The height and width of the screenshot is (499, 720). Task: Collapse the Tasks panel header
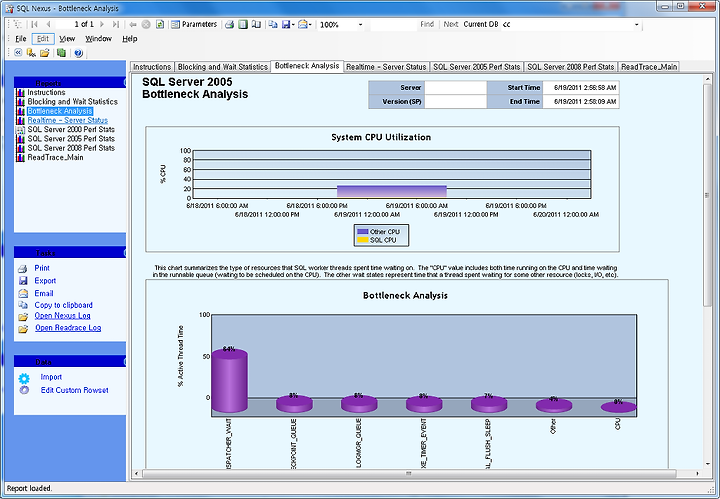(124, 252)
